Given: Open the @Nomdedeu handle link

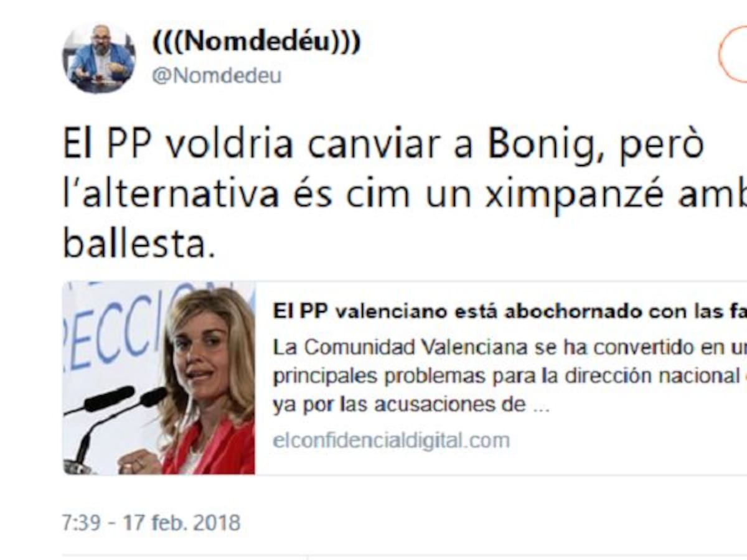Looking at the screenshot, I should 217,76.
